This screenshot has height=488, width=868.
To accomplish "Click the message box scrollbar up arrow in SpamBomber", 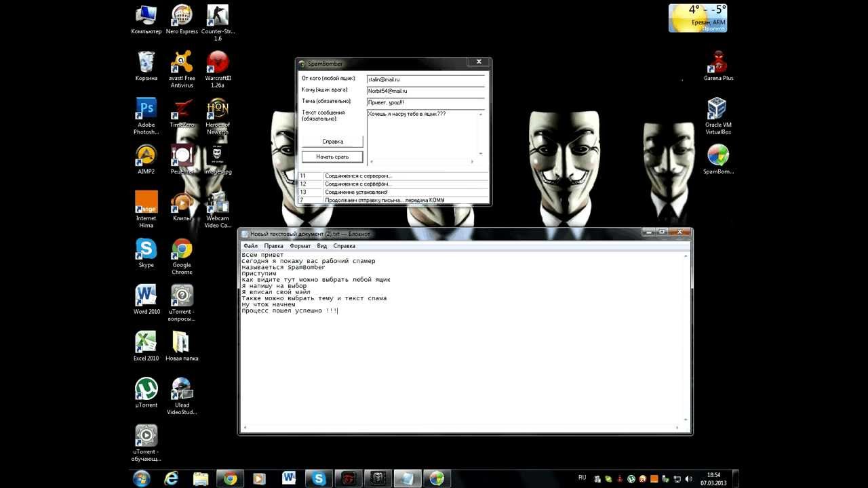I will pos(481,114).
